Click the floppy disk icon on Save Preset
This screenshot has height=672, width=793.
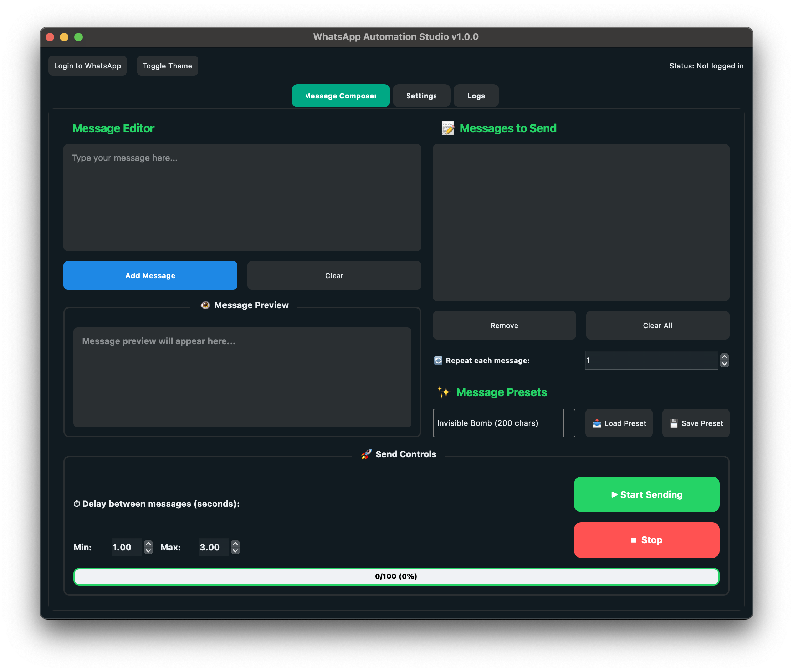[x=674, y=423]
